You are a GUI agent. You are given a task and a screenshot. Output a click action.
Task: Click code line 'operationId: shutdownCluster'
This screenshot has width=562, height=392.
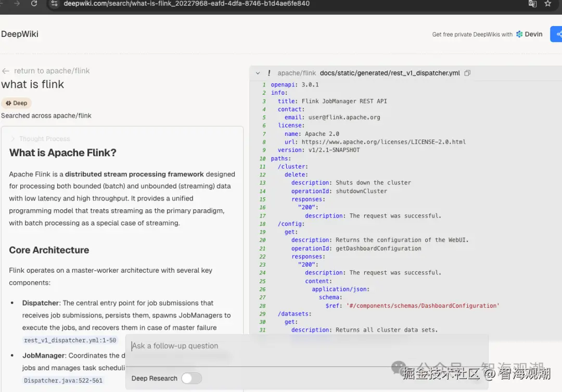pyautogui.click(x=339, y=191)
